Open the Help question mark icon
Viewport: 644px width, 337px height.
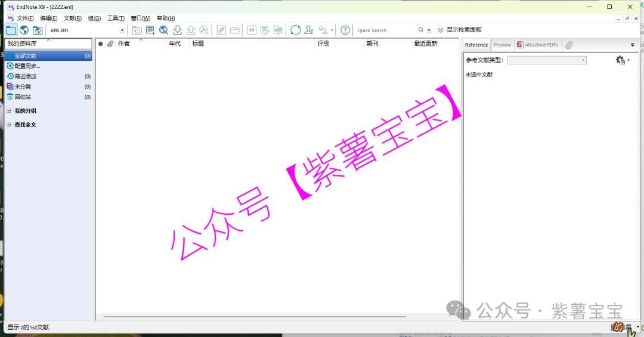(345, 30)
